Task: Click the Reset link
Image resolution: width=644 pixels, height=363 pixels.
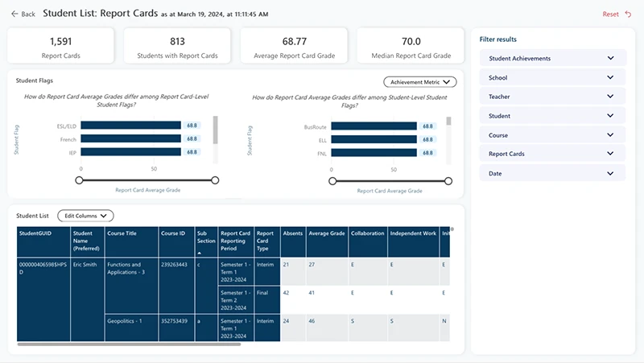Action: coord(610,14)
